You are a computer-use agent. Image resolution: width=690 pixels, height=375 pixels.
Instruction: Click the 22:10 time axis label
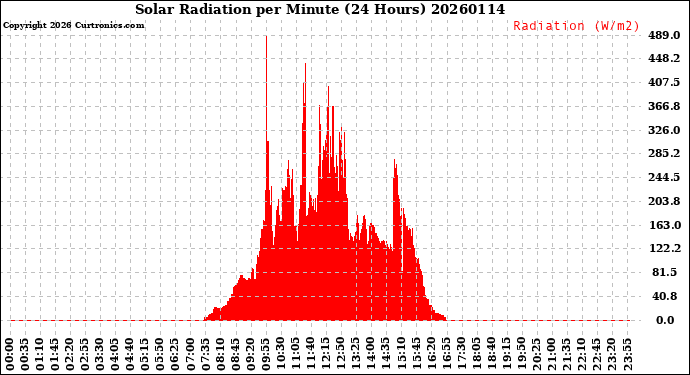581,354
